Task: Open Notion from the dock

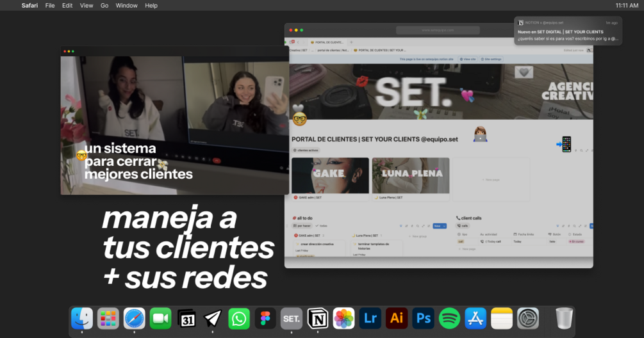Action: click(x=318, y=318)
